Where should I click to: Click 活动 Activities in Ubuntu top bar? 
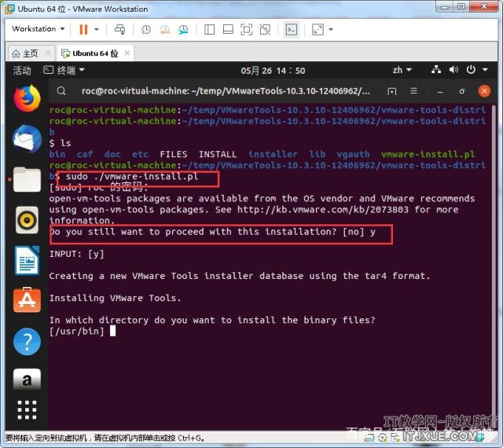click(x=22, y=71)
